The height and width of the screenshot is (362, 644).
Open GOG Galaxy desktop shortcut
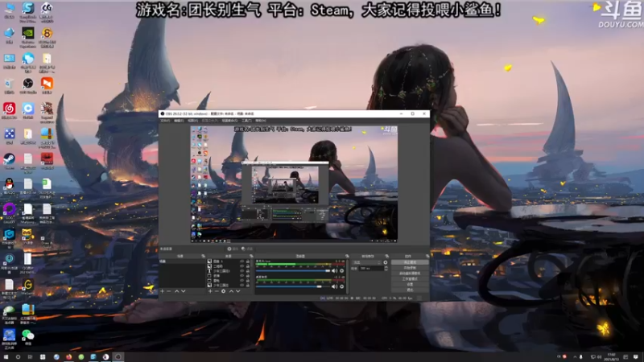coord(9,212)
